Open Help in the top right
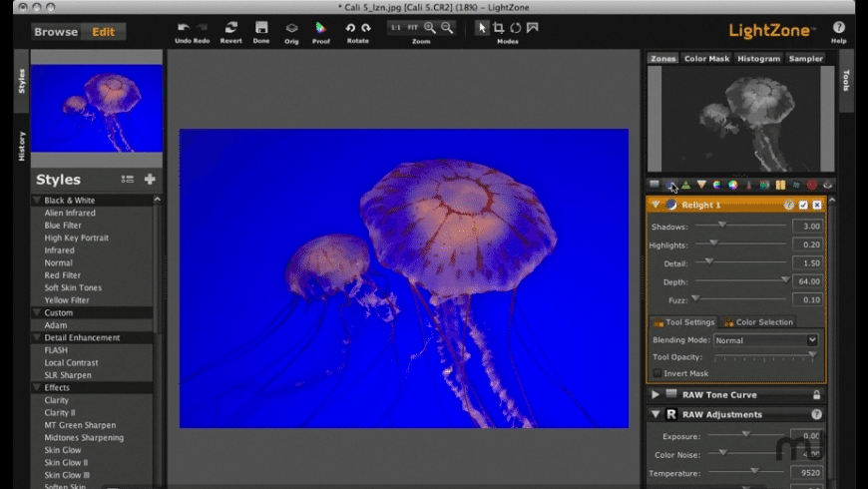This screenshot has width=868, height=489. click(x=838, y=28)
